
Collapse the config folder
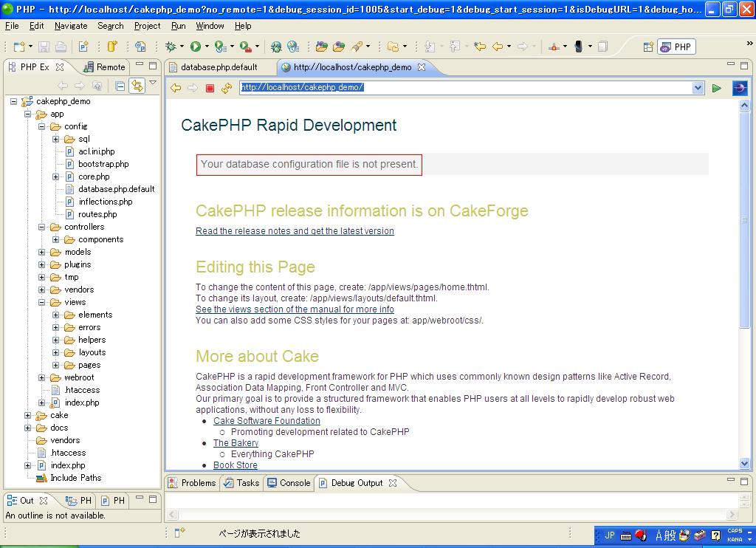click(42, 126)
